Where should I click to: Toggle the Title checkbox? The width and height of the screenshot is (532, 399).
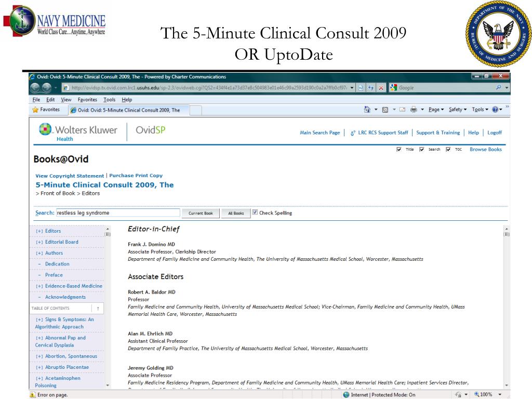[x=398, y=149]
